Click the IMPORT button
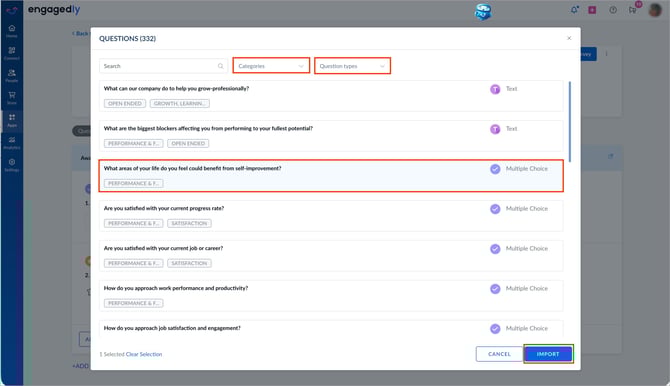The image size is (670, 386). (x=548, y=354)
